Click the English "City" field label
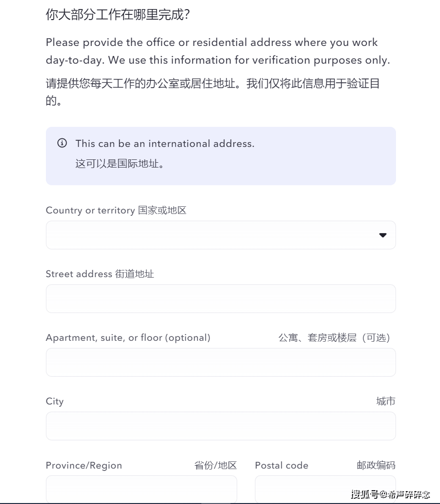The height and width of the screenshot is (504, 440). (55, 401)
